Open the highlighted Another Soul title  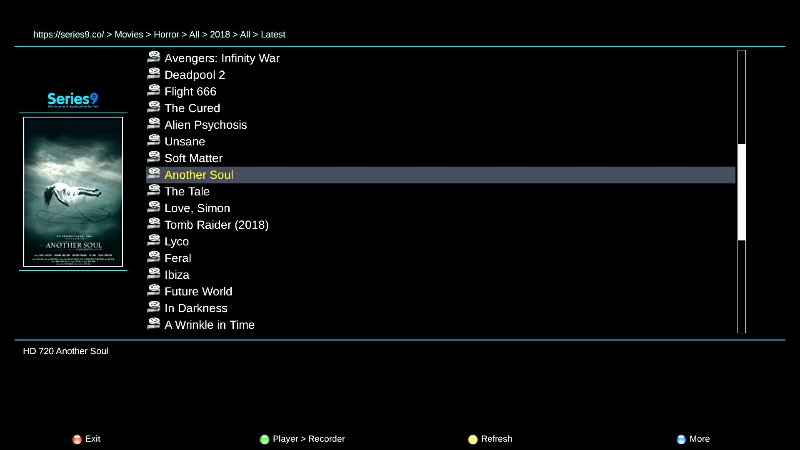pos(199,175)
